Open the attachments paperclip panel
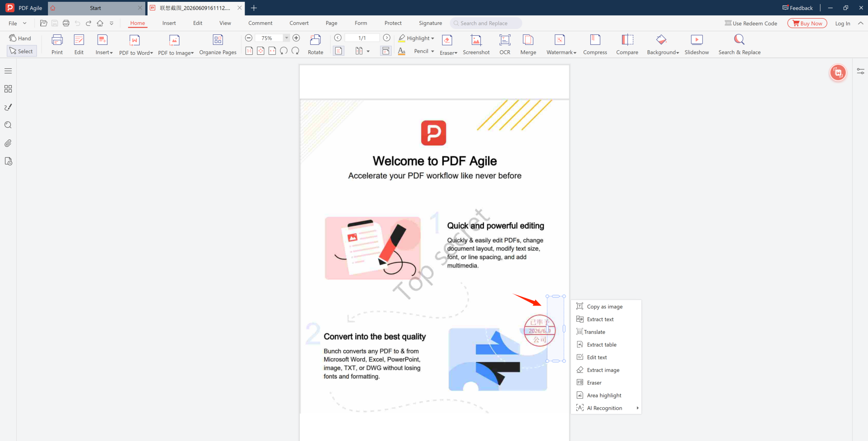868x441 pixels. coord(8,143)
